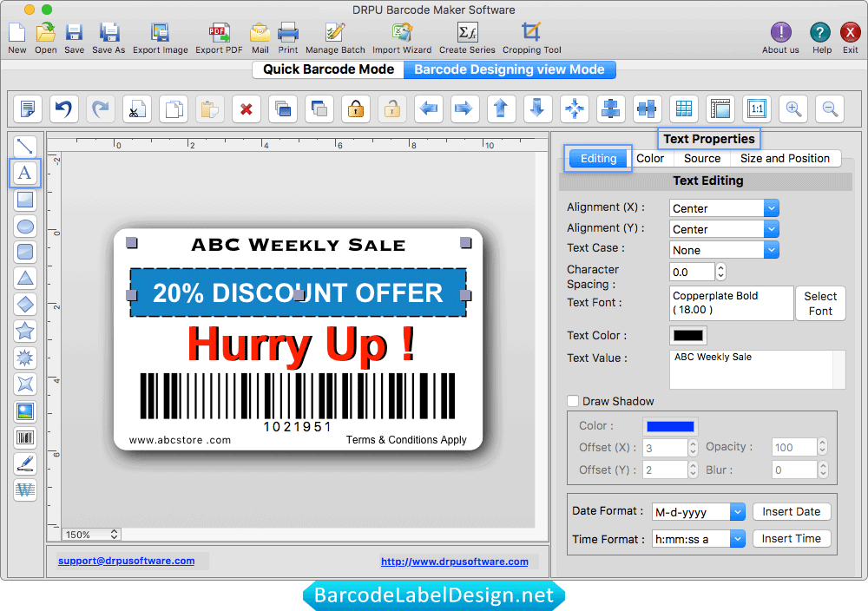Select the Triangle shape tool
The image size is (868, 611).
pyautogui.click(x=25, y=279)
